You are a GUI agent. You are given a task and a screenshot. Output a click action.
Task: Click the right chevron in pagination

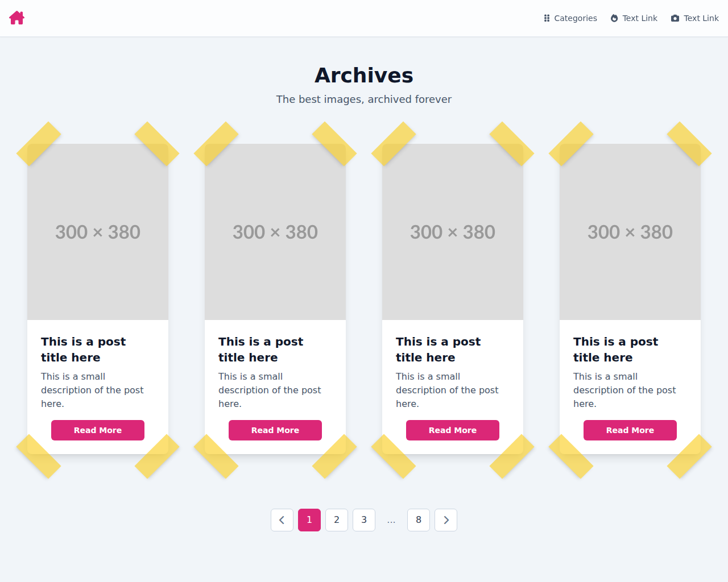pos(446,519)
